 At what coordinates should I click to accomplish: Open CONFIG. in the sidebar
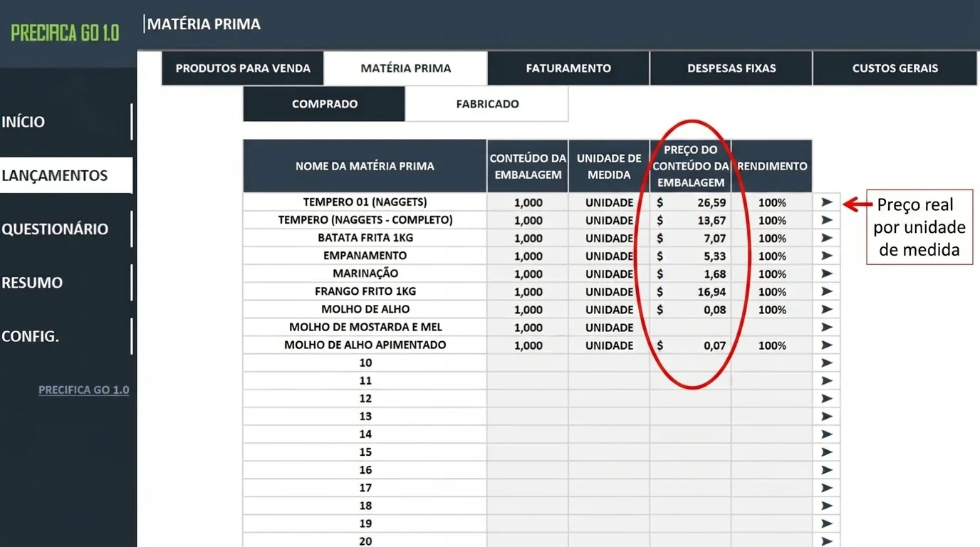[x=30, y=336]
